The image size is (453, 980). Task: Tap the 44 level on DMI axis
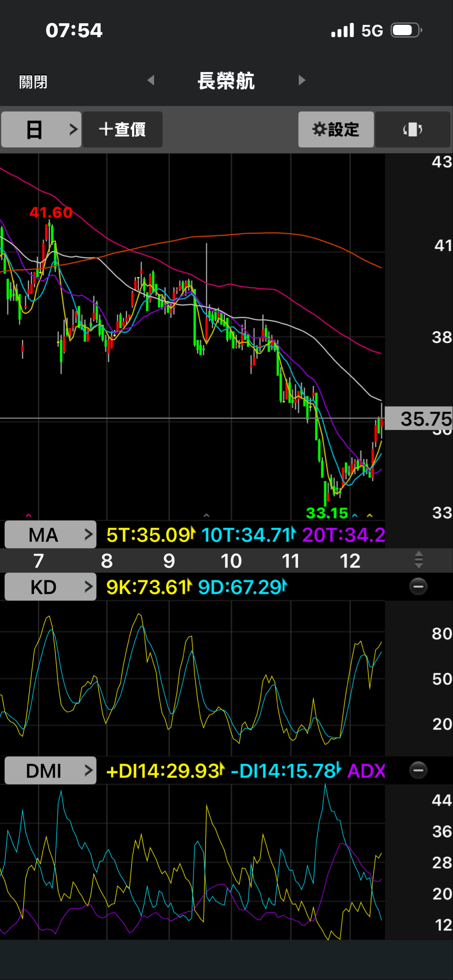point(442,800)
